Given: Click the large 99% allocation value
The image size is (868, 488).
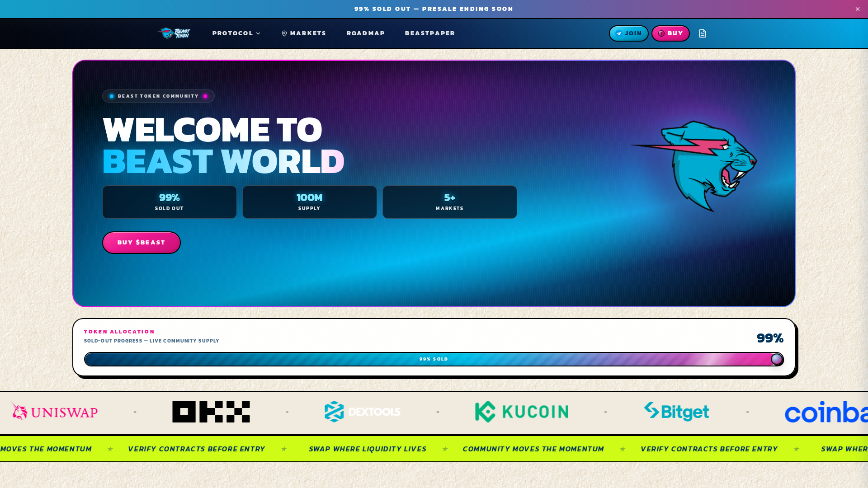Looking at the screenshot, I should pos(770,338).
